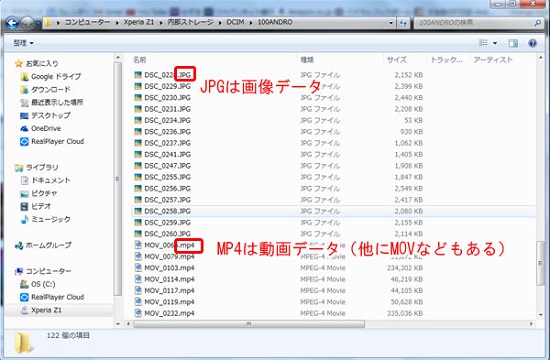
Task: Click the image icon of DSC_0241.JPG
Action: coord(138,154)
